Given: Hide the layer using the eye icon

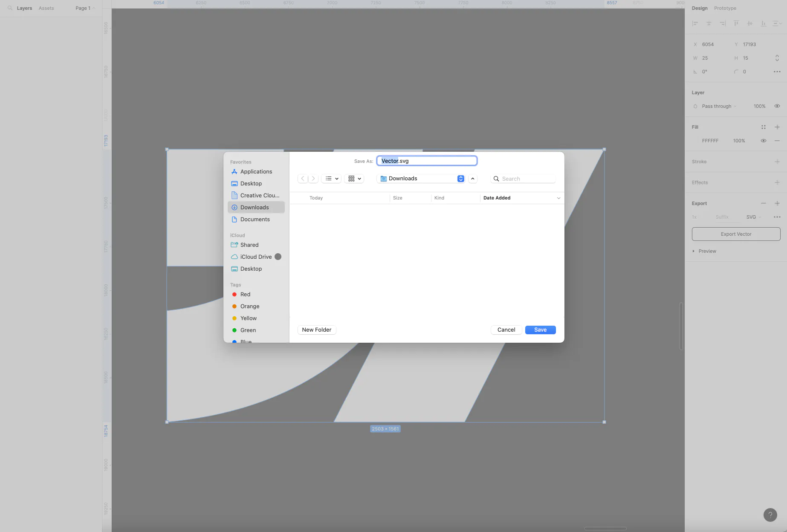Looking at the screenshot, I should tap(777, 106).
